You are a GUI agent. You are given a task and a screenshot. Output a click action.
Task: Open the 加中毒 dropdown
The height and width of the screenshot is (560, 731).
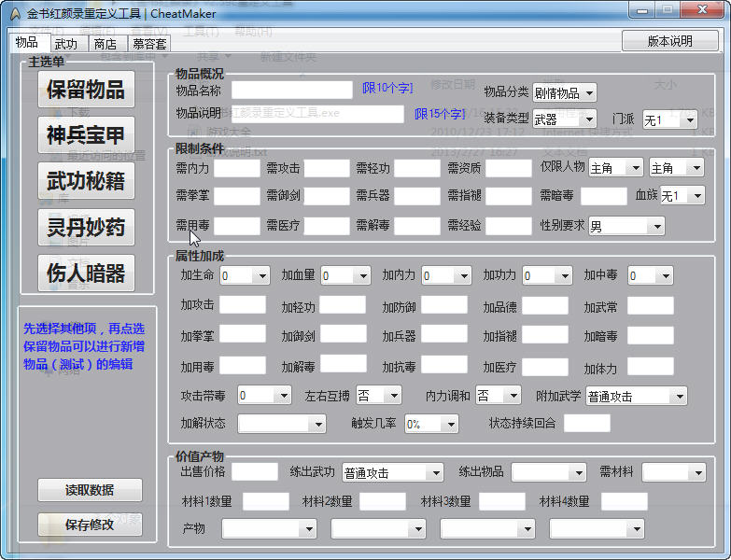coord(651,276)
